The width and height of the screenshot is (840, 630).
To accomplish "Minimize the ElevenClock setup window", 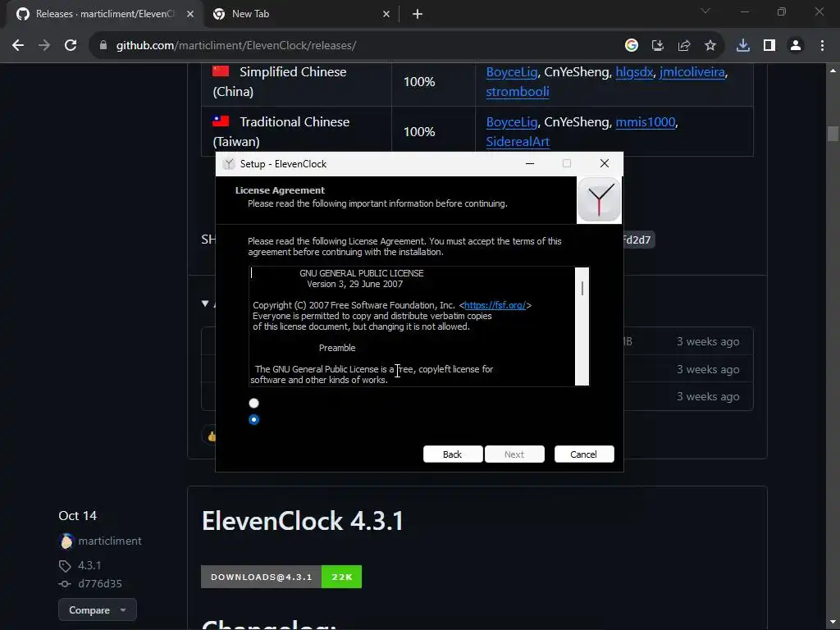I will coord(530,163).
